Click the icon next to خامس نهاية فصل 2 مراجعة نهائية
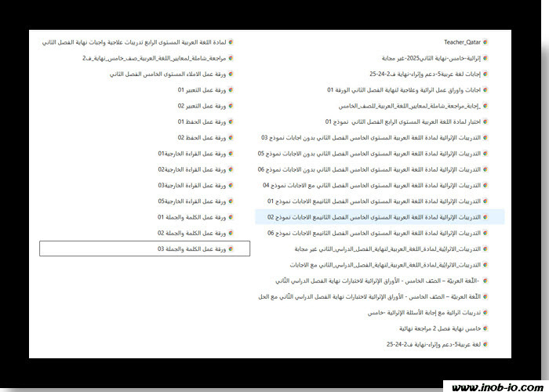The image size is (549, 392). tap(486, 328)
